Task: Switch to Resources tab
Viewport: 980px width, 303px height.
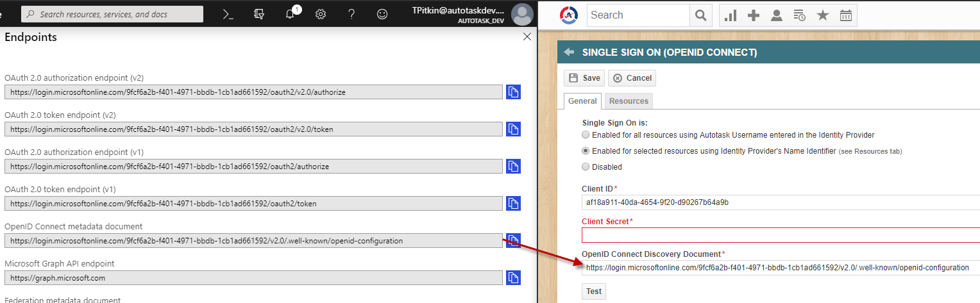Action: tap(629, 101)
